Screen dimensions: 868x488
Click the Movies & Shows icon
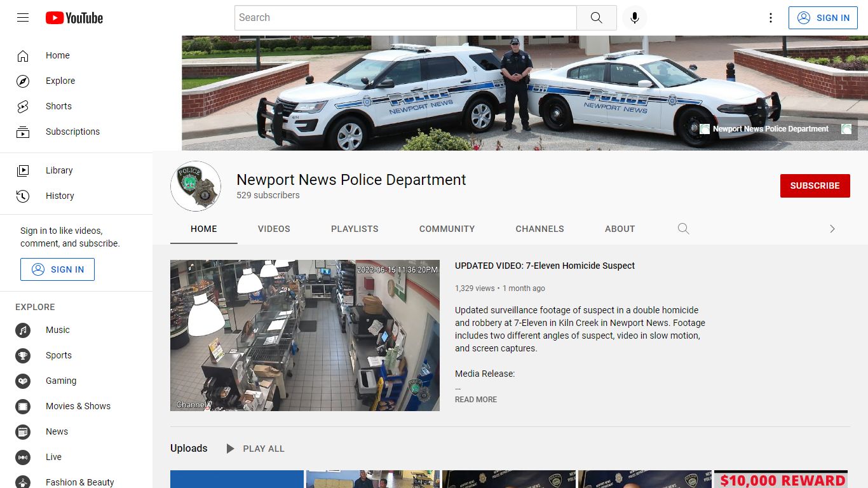coord(23,406)
